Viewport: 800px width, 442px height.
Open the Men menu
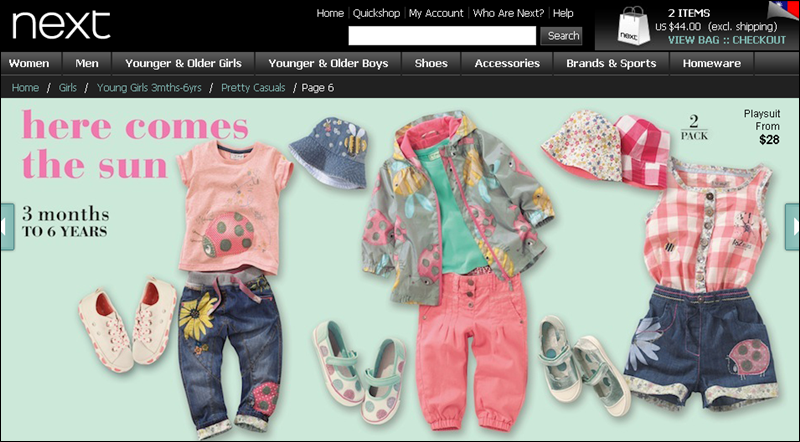(87, 63)
